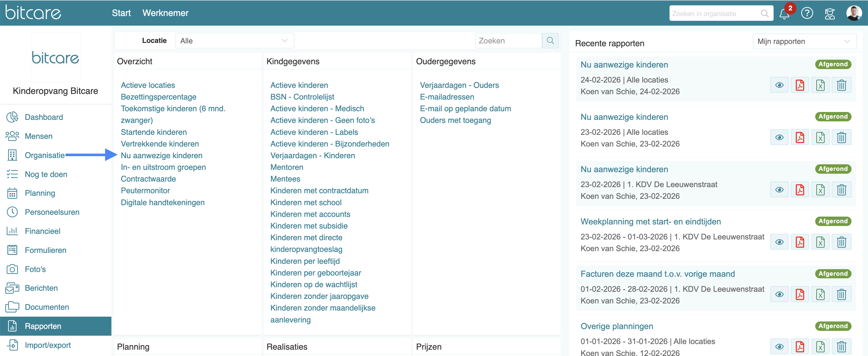The height and width of the screenshot is (356, 868).
Task: Open the Start menu in top bar
Action: [121, 13]
